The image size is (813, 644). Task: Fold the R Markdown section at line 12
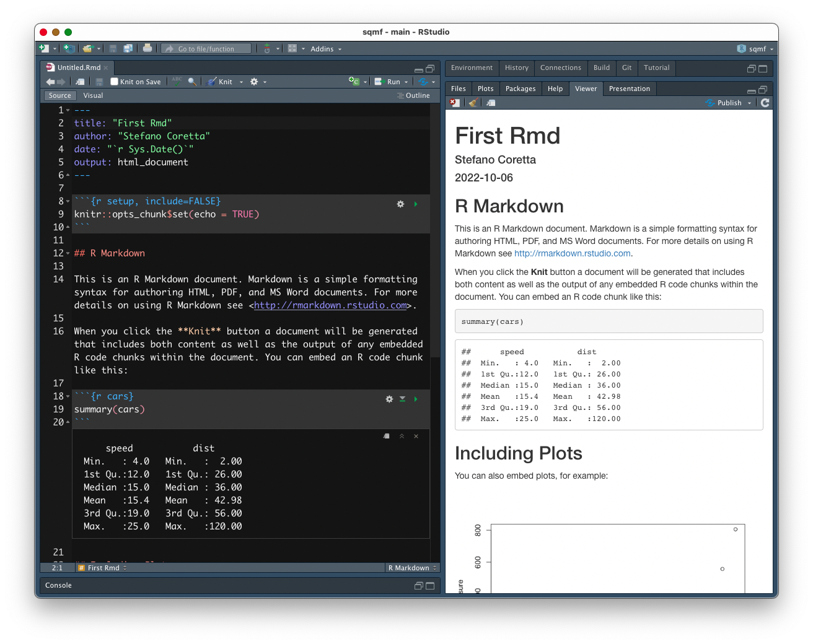[x=68, y=253]
